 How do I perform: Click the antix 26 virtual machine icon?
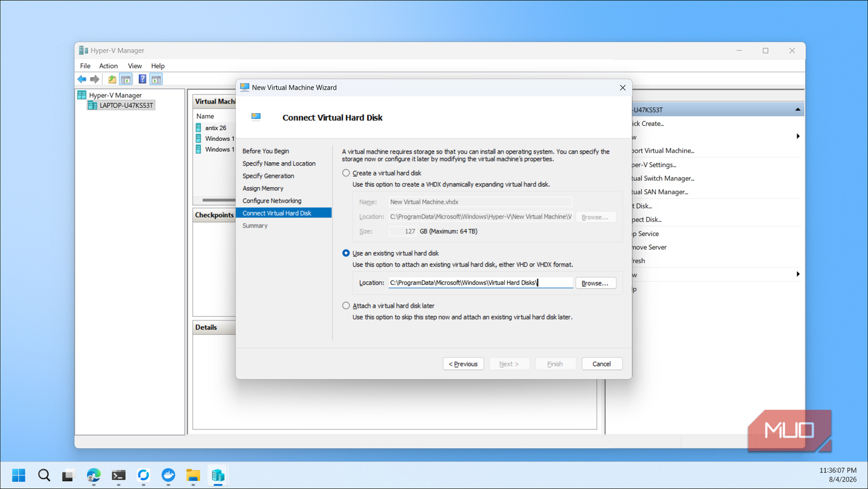click(x=199, y=128)
